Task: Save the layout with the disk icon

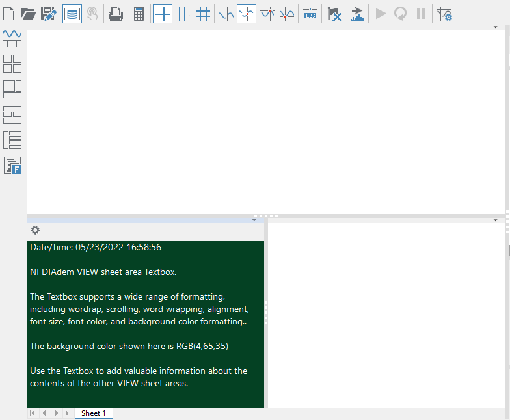Action: pyautogui.click(x=49, y=13)
